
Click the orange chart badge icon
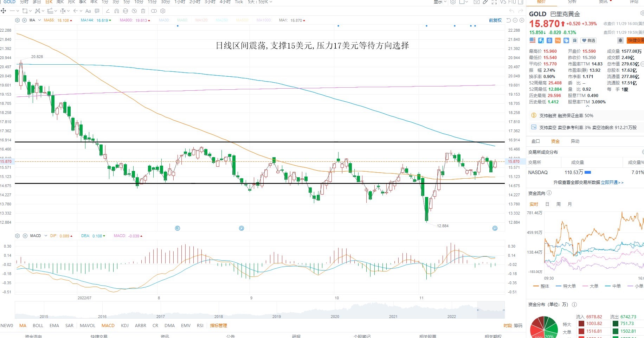pyautogui.click(x=558, y=40)
